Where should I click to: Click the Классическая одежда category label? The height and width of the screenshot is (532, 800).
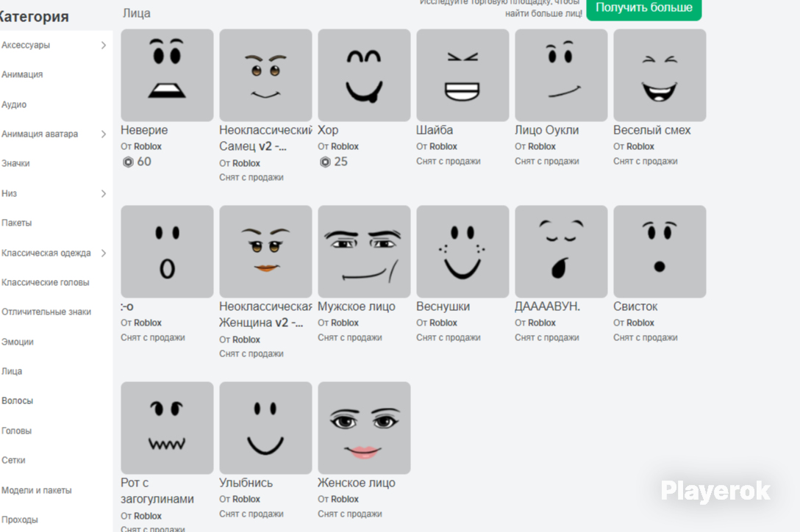46,253
